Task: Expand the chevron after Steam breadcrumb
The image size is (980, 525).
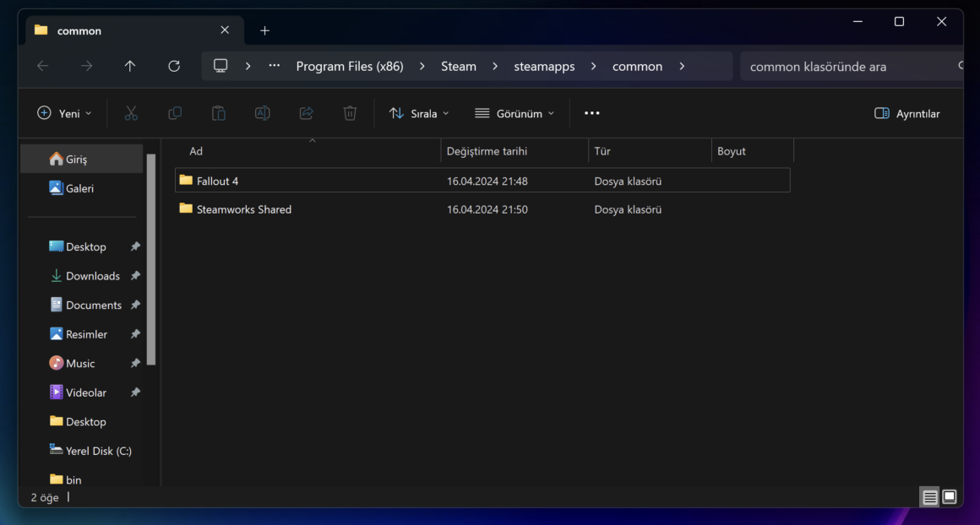Action: click(x=495, y=66)
